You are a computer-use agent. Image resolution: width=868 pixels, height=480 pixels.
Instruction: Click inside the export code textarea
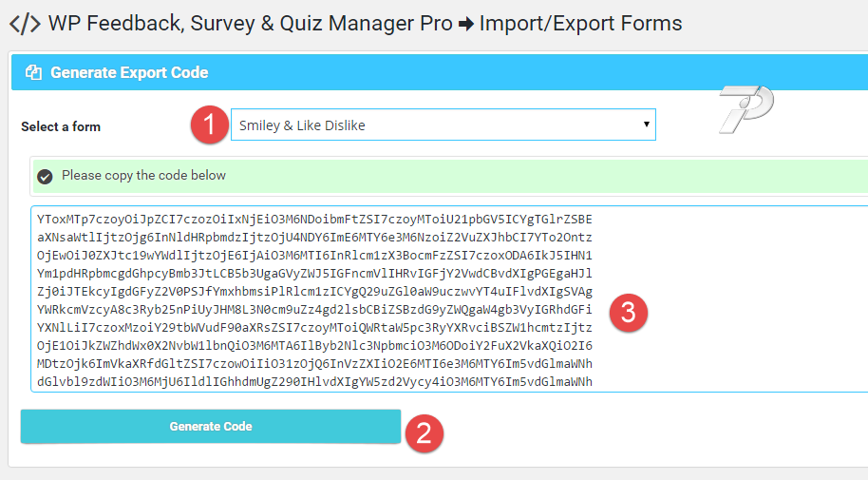coord(449,298)
